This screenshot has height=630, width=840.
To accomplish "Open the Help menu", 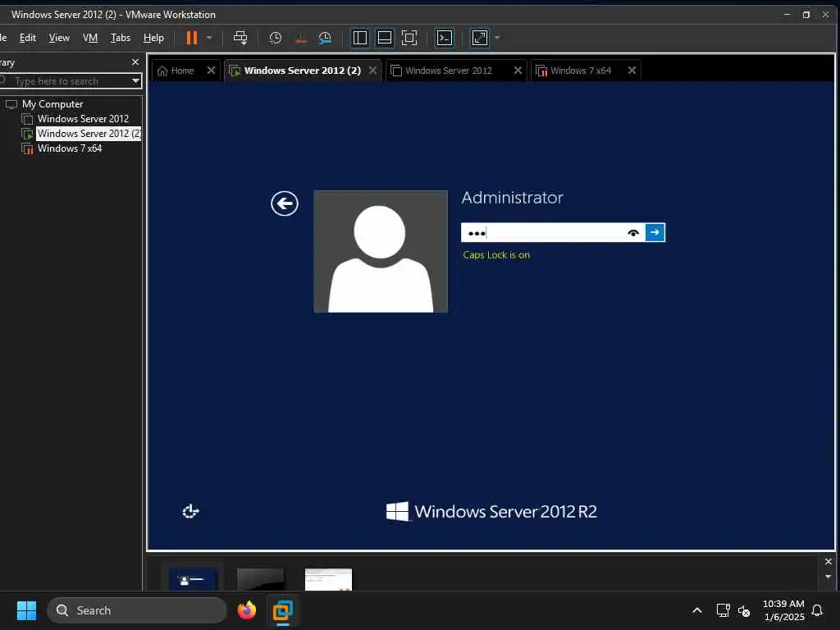I will click(x=153, y=38).
